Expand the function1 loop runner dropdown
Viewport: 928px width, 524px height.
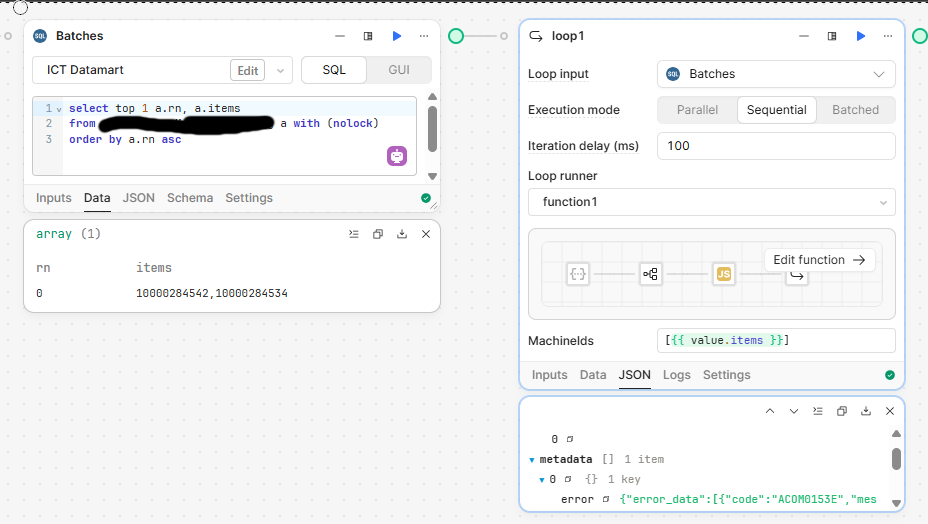coord(711,202)
